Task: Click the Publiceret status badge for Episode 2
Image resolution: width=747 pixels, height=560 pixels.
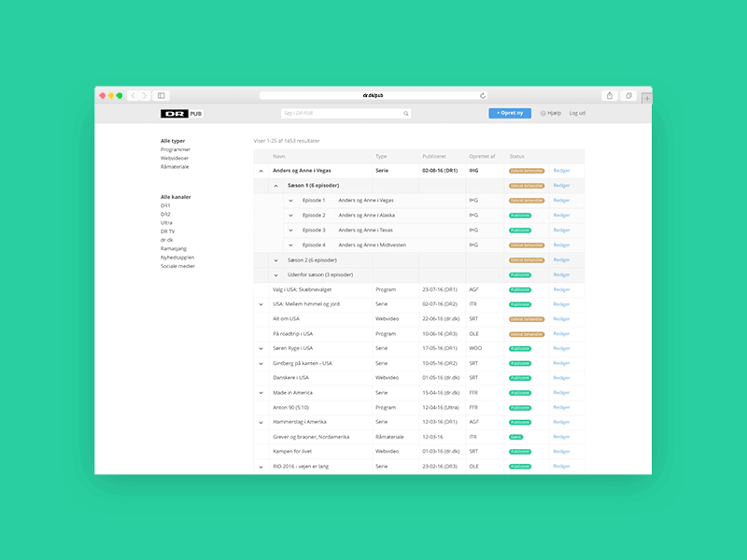Action: point(520,216)
